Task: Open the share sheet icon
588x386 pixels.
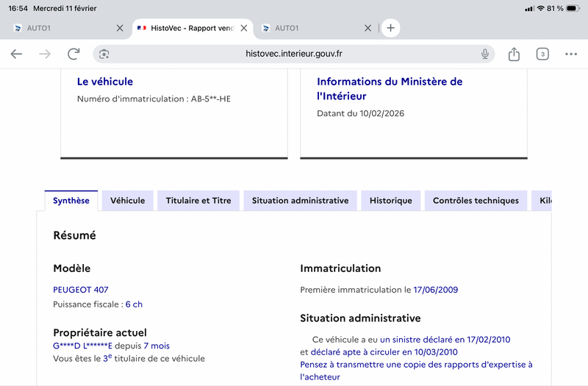Action: 514,54
